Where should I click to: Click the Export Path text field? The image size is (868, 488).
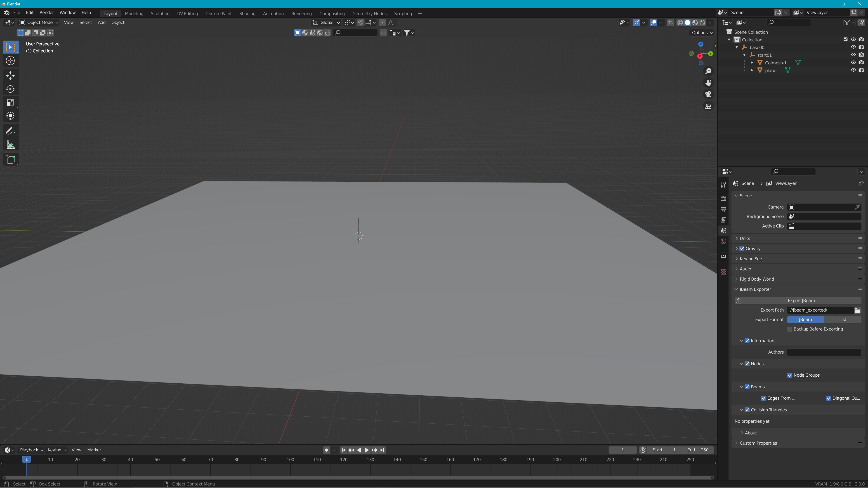(x=820, y=310)
